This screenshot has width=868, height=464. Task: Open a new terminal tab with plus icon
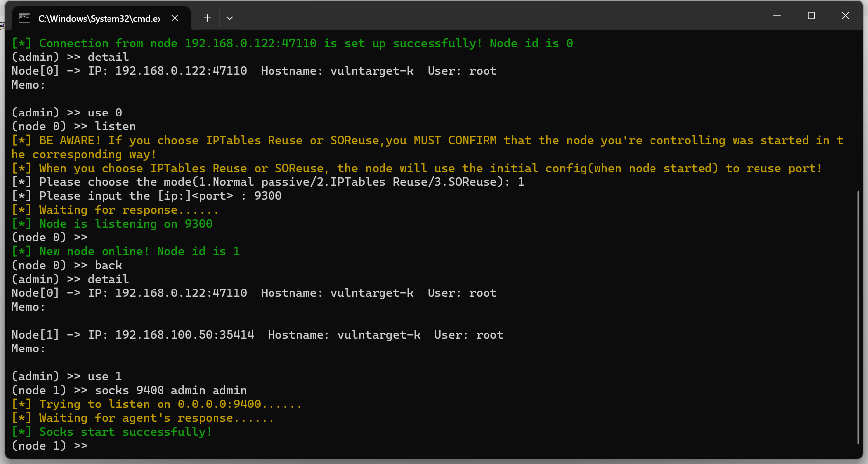coord(207,18)
